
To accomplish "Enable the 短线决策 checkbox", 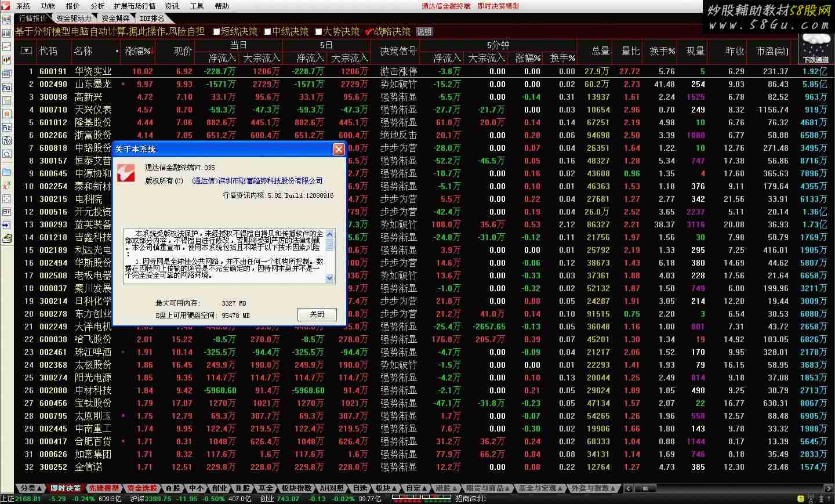I will 216,31.
